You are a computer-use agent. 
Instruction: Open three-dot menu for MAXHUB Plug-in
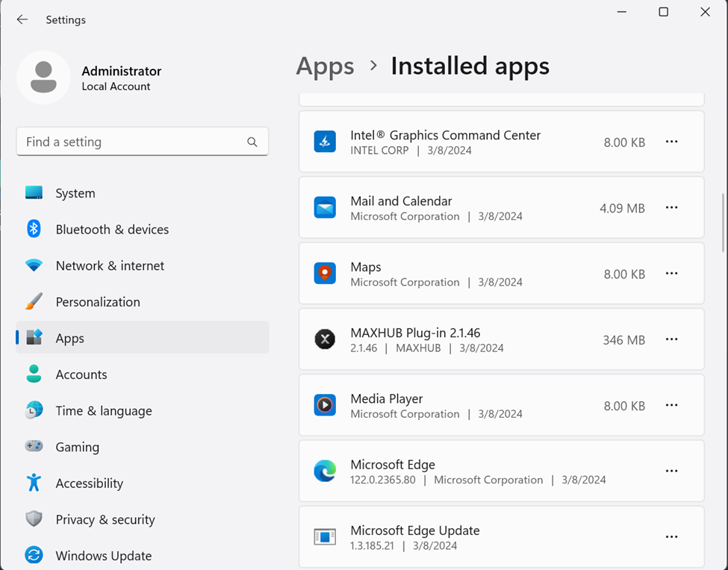click(x=671, y=339)
